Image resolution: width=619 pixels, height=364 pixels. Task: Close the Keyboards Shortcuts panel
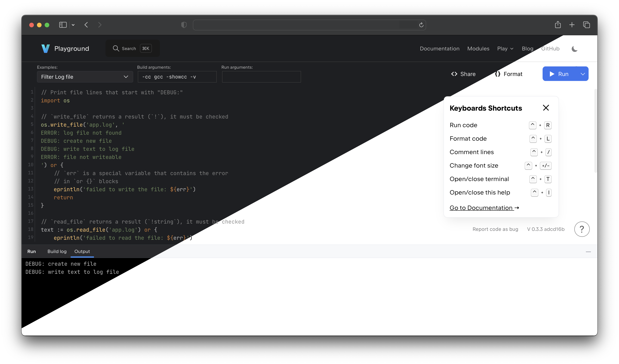545,108
